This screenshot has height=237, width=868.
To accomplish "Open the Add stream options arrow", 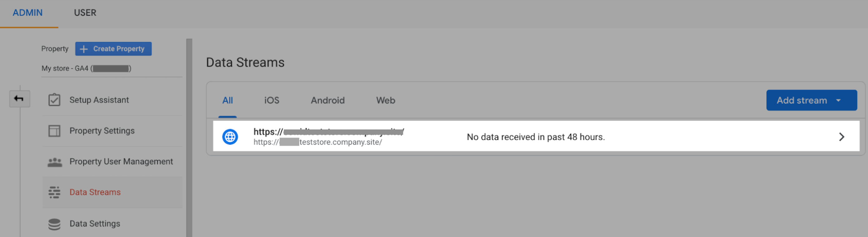I will [x=839, y=100].
